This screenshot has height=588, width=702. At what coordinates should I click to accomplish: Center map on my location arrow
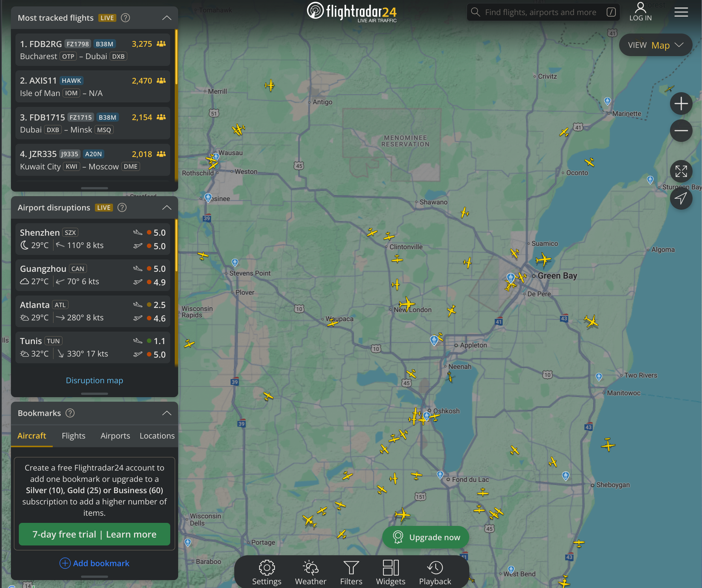click(681, 198)
